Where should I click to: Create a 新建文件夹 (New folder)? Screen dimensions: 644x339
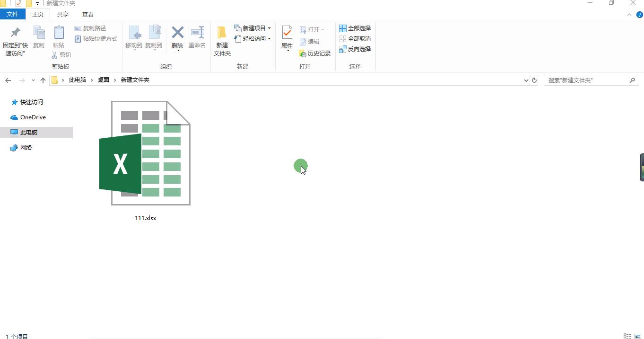(x=222, y=40)
